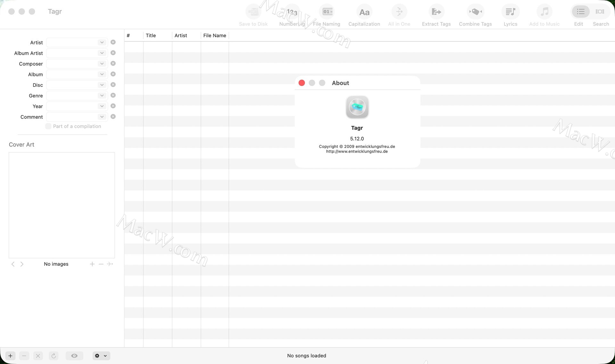The image size is (615, 364).
Task: Expand the Artist field dropdown
Action: click(102, 42)
